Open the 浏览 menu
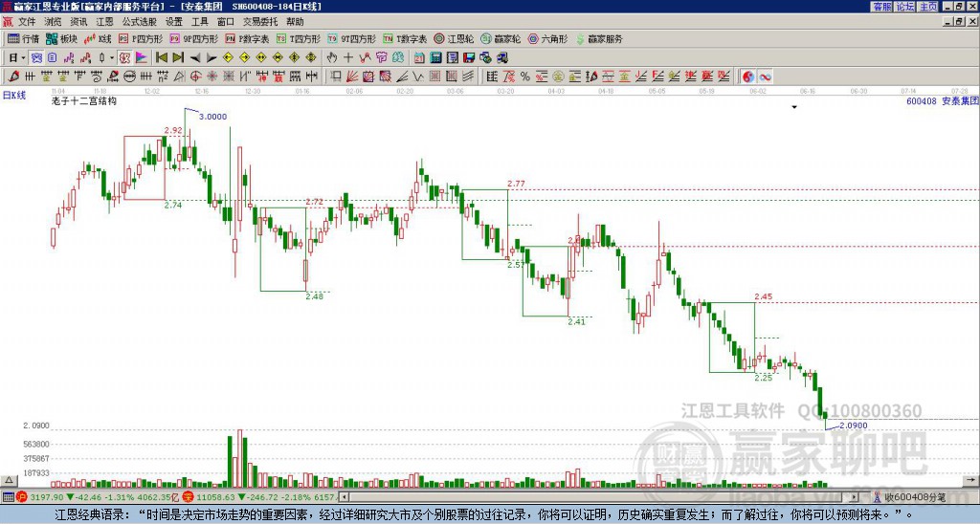The width and height of the screenshot is (980, 524). pyautogui.click(x=54, y=22)
